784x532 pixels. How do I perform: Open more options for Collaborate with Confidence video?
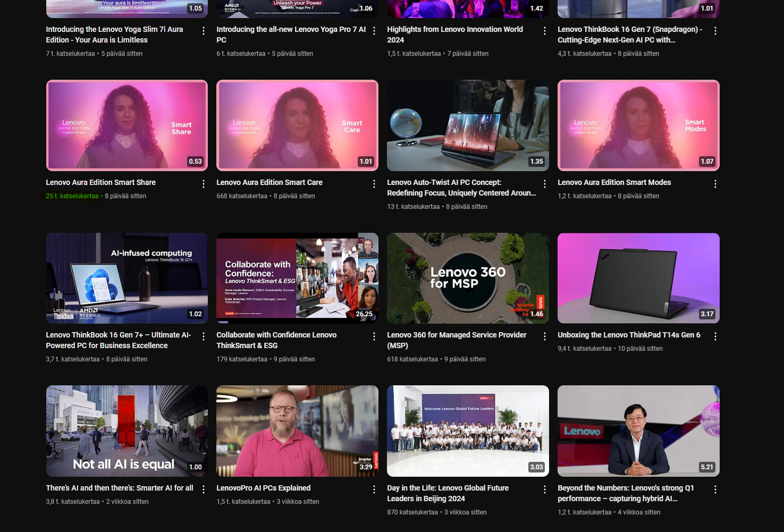pos(374,336)
